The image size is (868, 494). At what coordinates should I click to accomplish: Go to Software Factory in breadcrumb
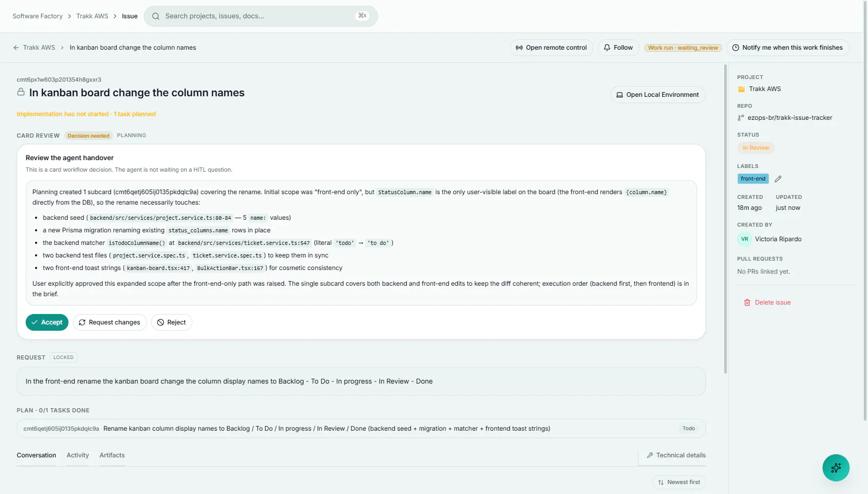[x=38, y=16]
